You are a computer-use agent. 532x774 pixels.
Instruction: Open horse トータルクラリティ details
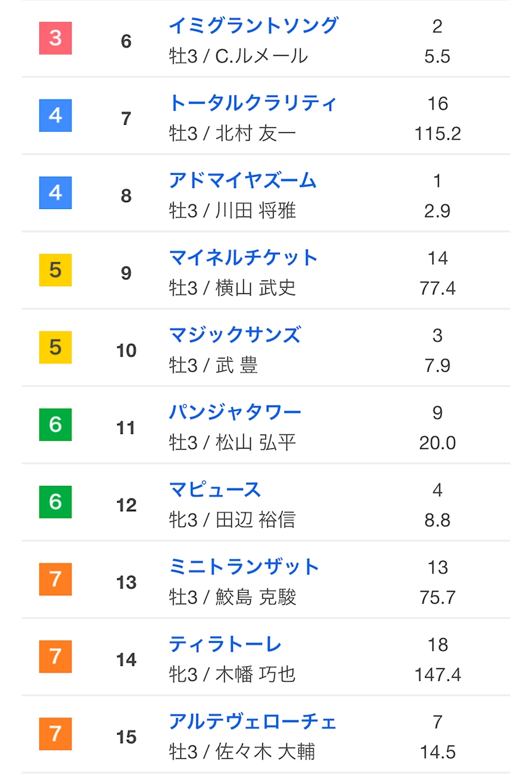click(253, 103)
